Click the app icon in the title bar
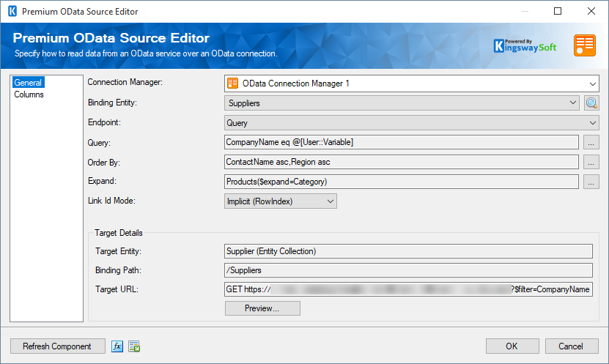 11,12
